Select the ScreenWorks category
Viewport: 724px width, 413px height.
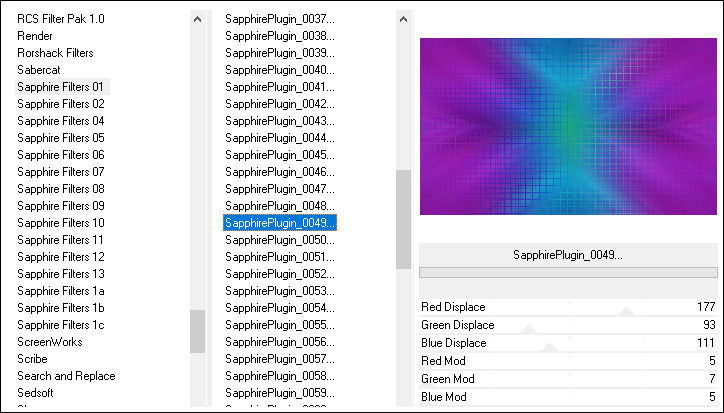49,342
